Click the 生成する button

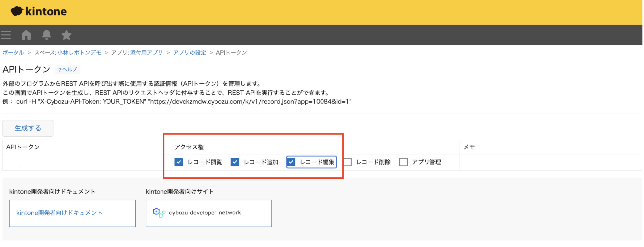[28, 128]
